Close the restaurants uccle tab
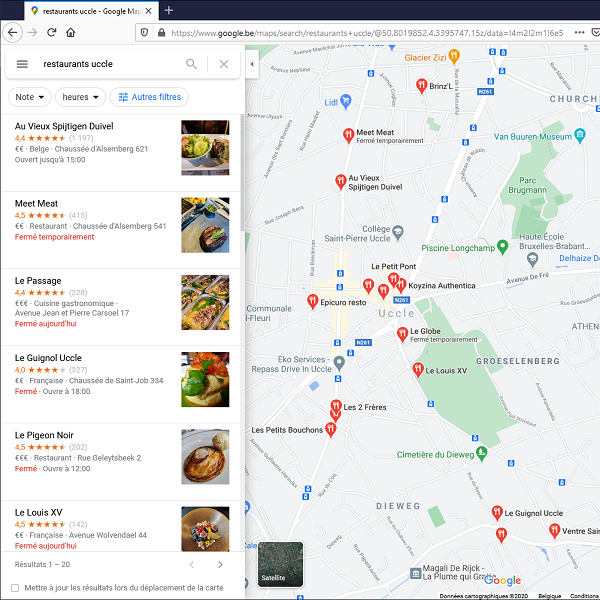This screenshot has height=600, width=600. click(x=149, y=11)
